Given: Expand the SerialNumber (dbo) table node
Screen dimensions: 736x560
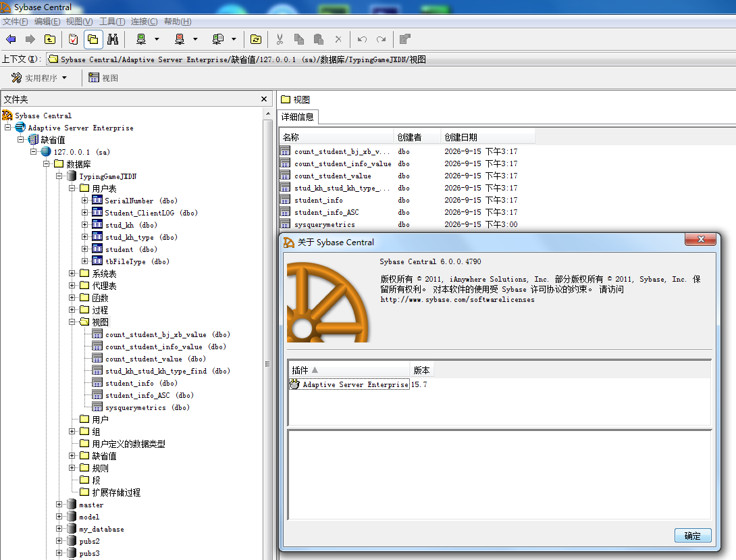Looking at the screenshot, I should (x=84, y=201).
